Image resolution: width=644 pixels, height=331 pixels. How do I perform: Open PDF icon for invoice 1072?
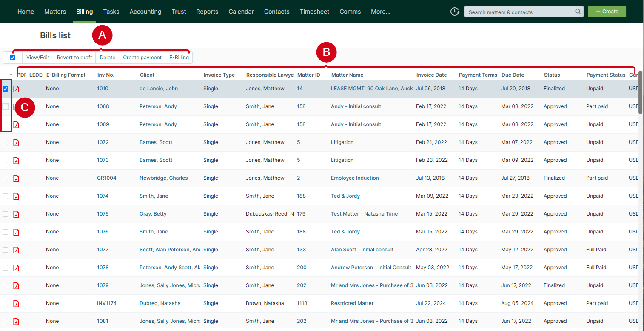click(16, 143)
